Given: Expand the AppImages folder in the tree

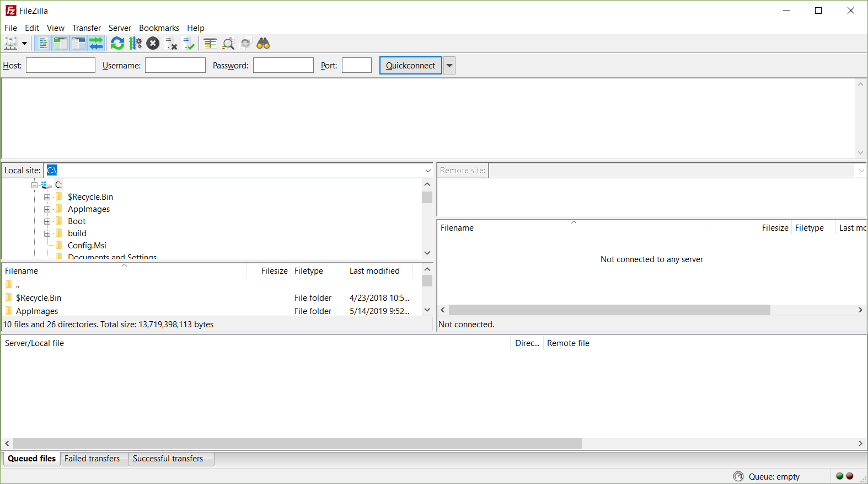Looking at the screenshot, I should click(47, 209).
